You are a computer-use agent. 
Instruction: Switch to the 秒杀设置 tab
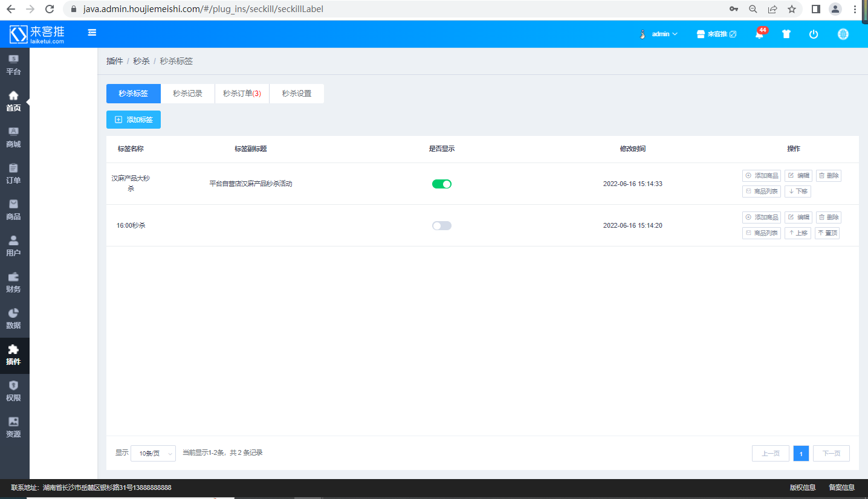(297, 94)
